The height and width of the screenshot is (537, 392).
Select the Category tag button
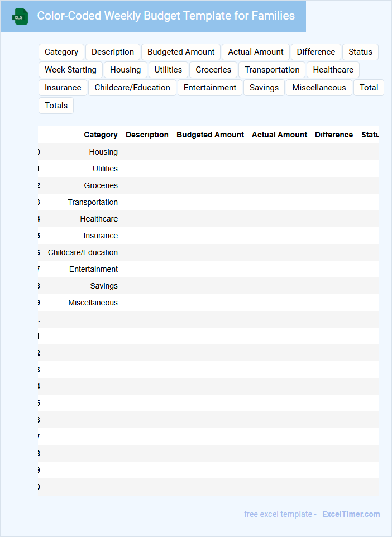click(x=61, y=52)
